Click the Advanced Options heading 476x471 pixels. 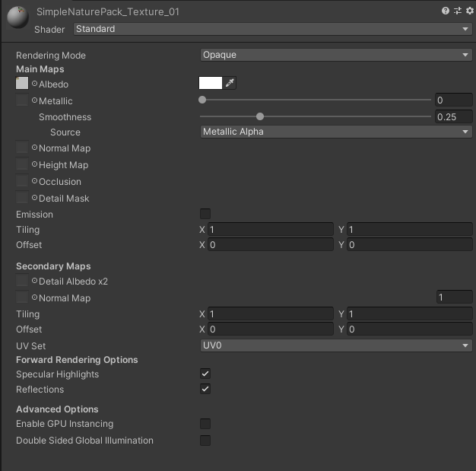57,409
